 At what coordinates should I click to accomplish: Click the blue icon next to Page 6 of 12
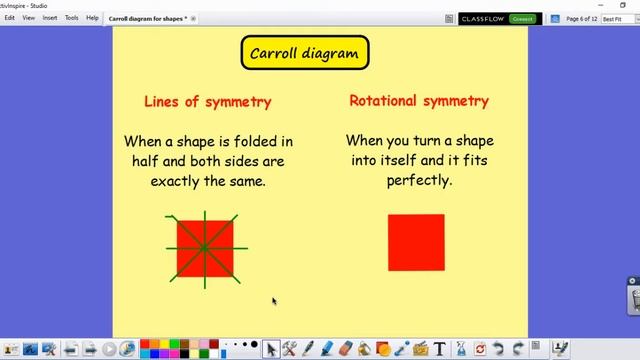click(555, 19)
